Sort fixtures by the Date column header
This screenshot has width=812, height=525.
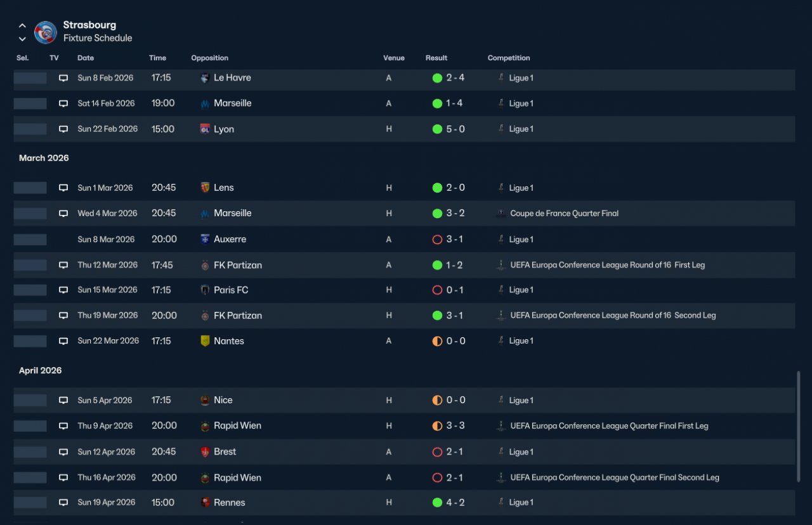pyautogui.click(x=86, y=58)
